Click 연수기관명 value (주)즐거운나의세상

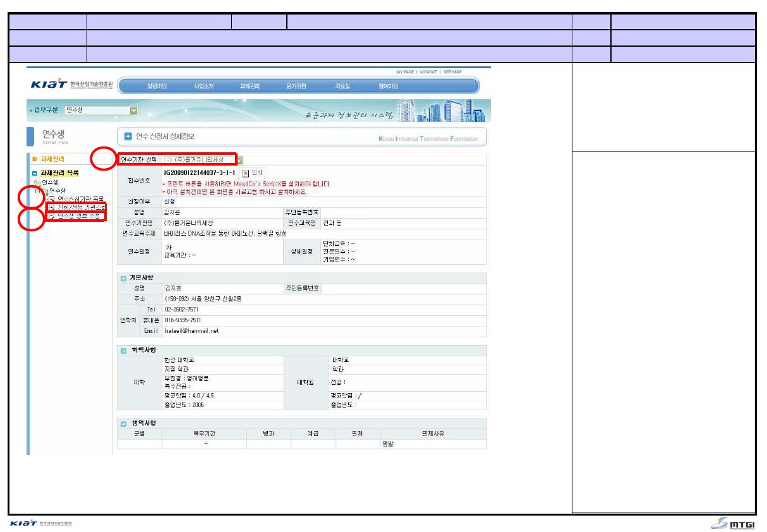[x=189, y=223]
